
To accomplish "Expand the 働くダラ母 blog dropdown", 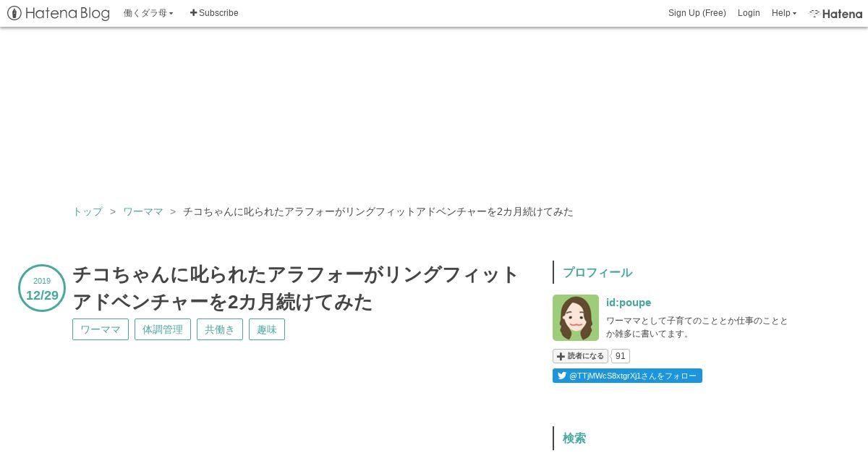I will pos(148,13).
